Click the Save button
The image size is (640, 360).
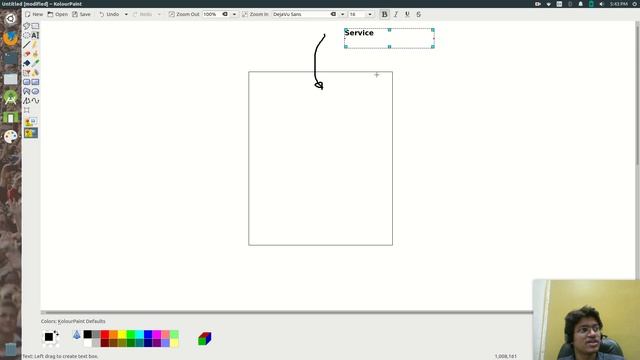(x=81, y=14)
